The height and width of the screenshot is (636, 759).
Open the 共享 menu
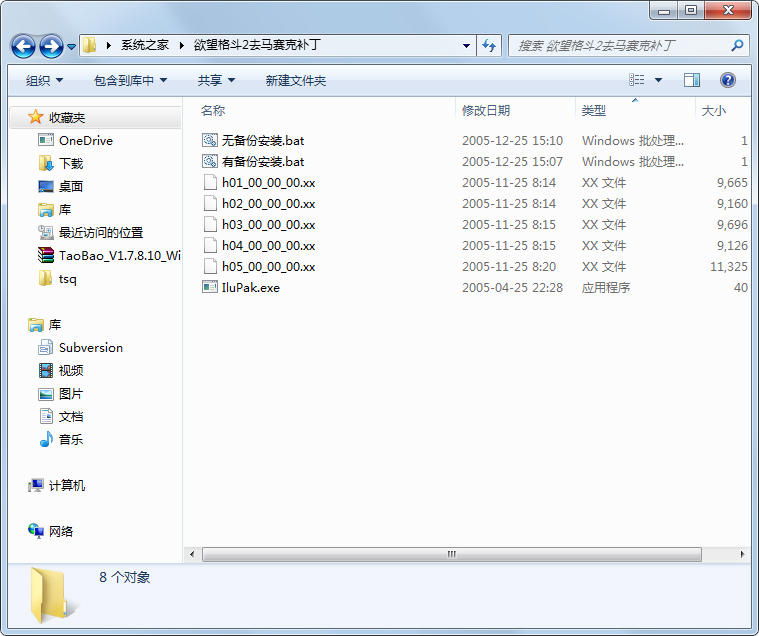216,80
